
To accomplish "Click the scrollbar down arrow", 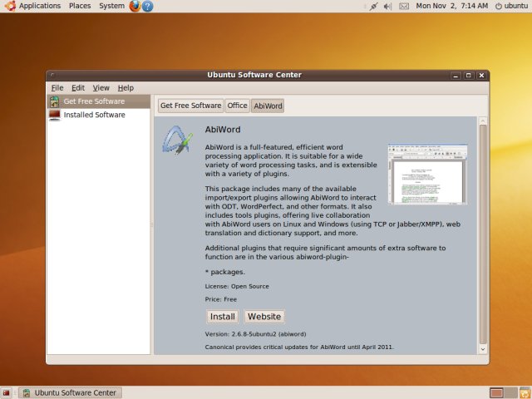I will coord(483,349).
